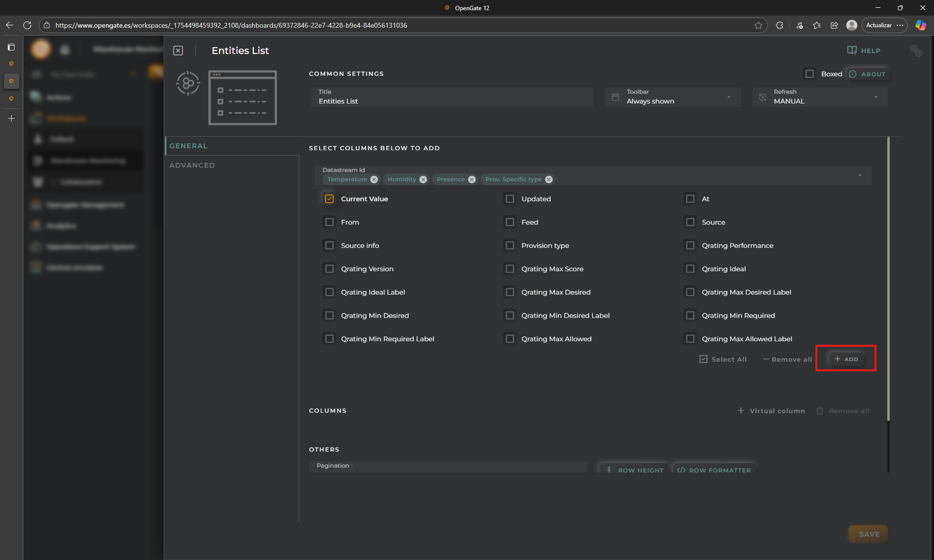Expand the Datastream Id selector arrow
934x560 pixels.
pyautogui.click(x=860, y=175)
